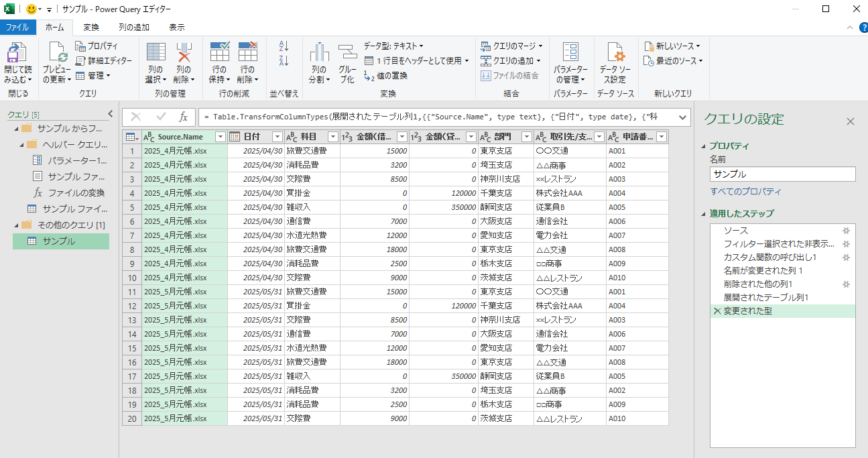Click the 値の置換 (Replace Values) button
Screen dimensions: 868x458
point(386,76)
